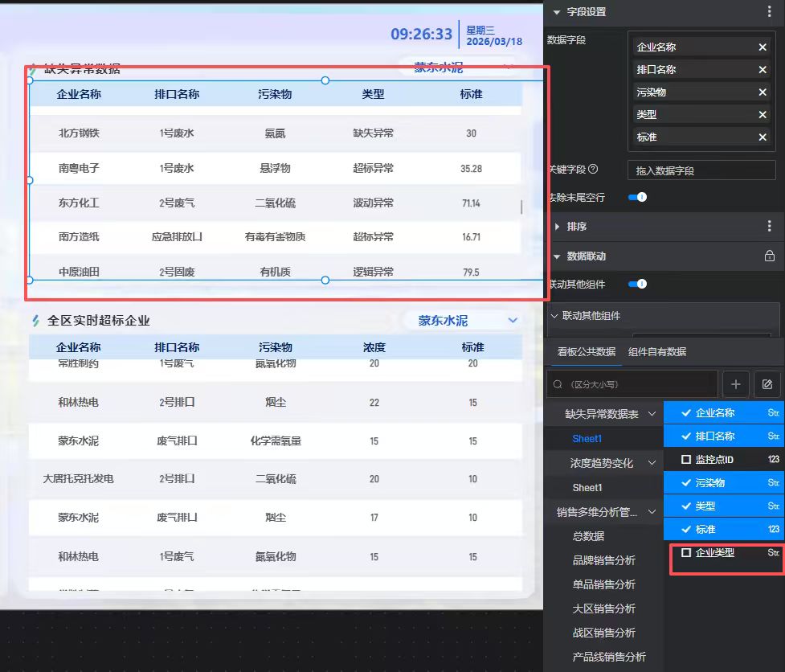785x672 pixels.
Task: Remove the 污染物 field with its X icon
Action: pyautogui.click(x=762, y=92)
